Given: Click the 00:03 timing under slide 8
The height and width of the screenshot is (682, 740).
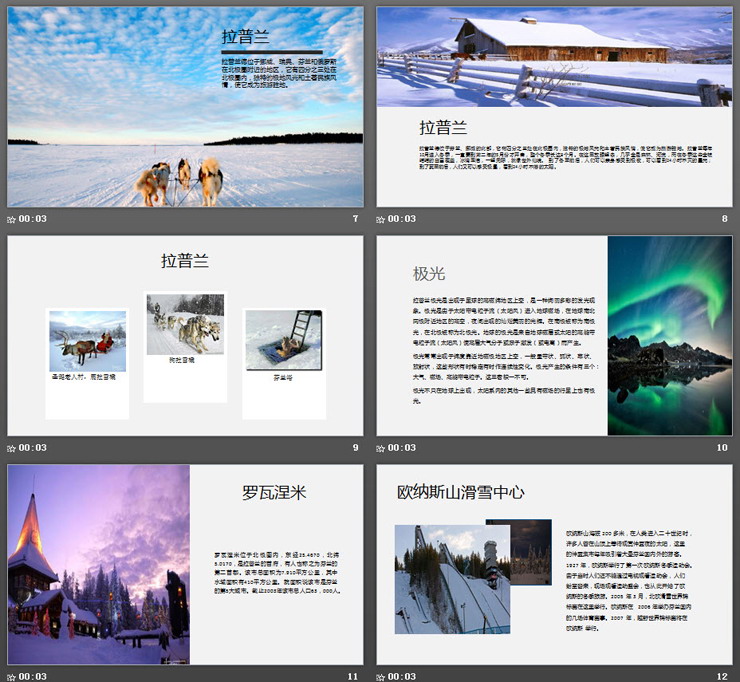Looking at the screenshot, I should (402, 219).
